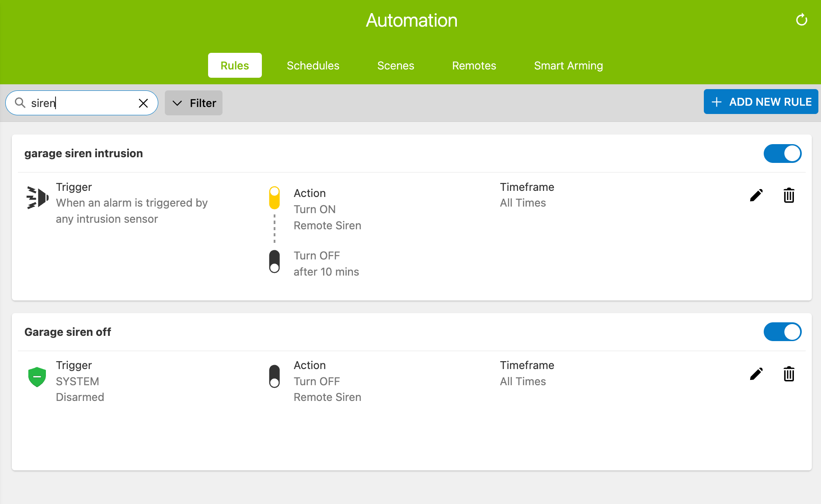Click the siren search input field

click(82, 103)
